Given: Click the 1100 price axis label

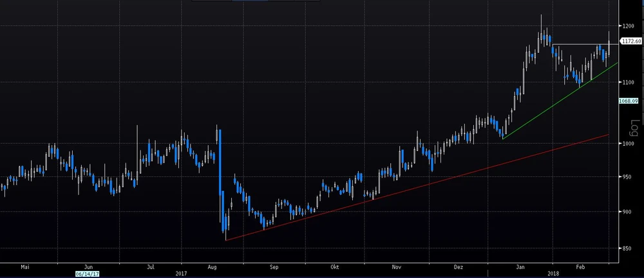Looking at the screenshot, I should tap(629, 83).
